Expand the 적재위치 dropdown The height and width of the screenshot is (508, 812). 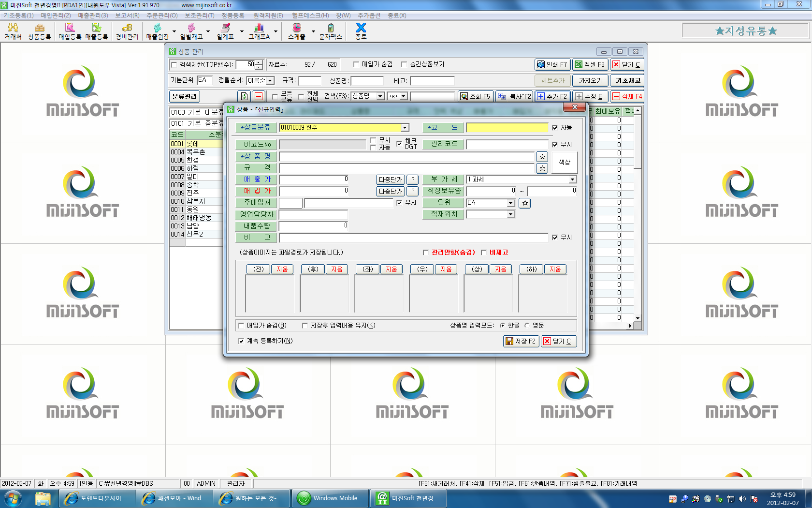(511, 214)
